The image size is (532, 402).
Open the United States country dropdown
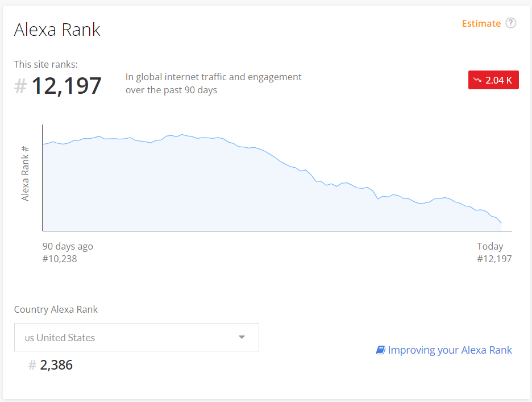pos(136,337)
